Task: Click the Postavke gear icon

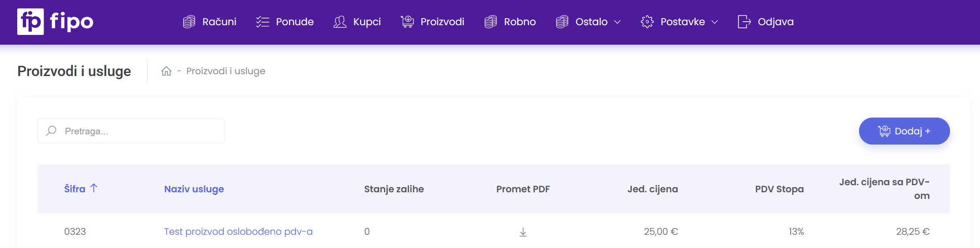Action: 647,22
